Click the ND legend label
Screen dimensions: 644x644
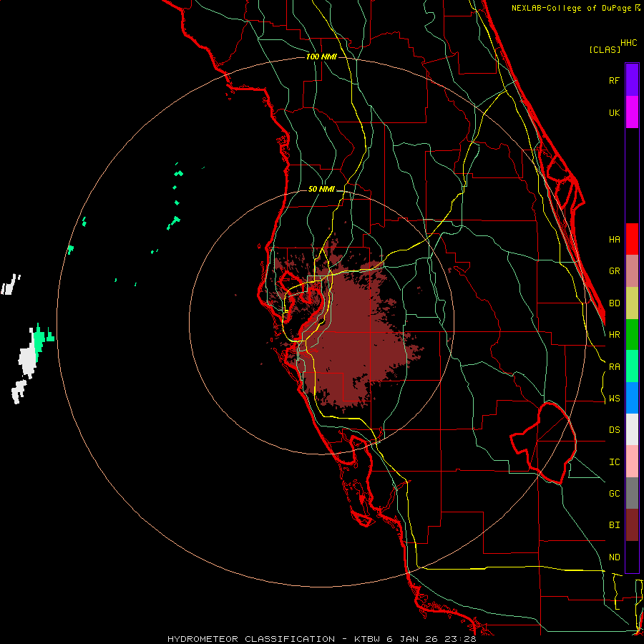coord(614,557)
